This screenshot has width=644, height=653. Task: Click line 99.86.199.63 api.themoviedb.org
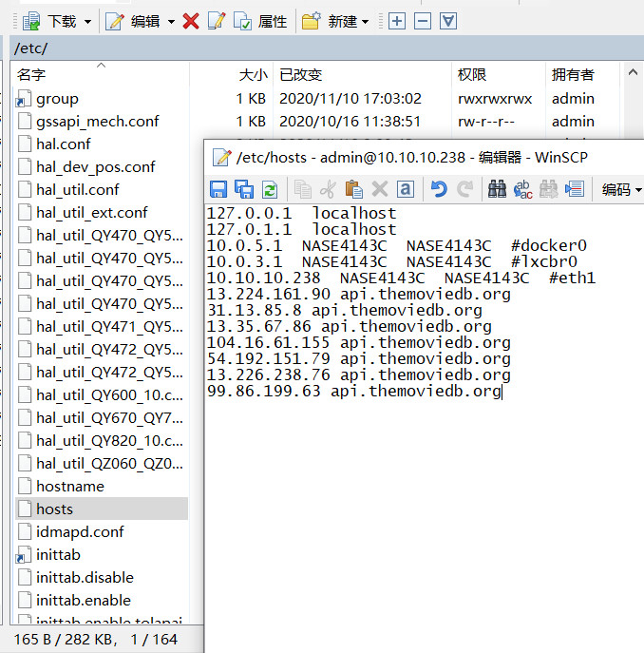point(354,391)
